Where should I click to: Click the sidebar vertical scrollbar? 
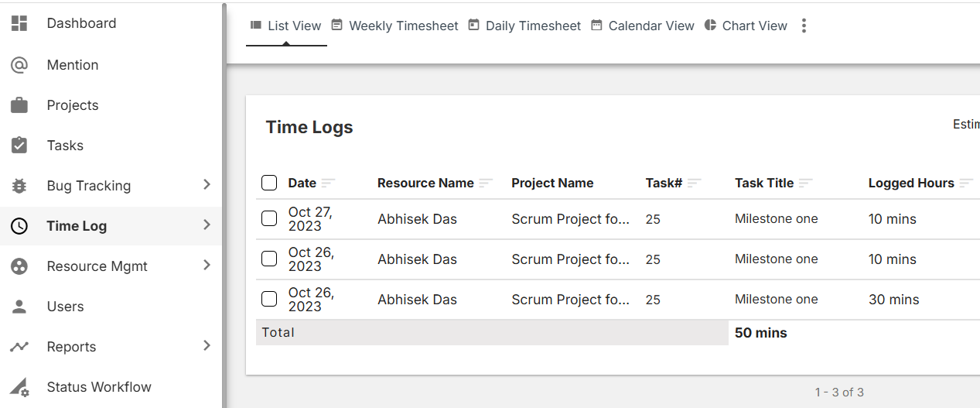(x=224, y=201)
